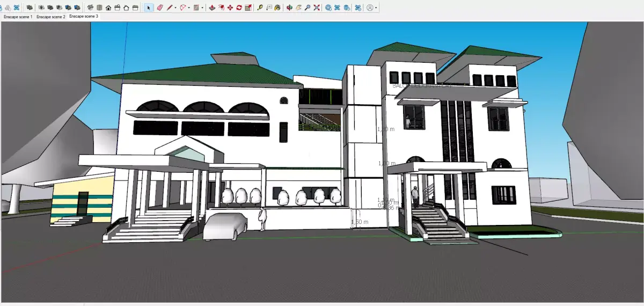Choose the Zoom magnifier tool

point(308,8)
